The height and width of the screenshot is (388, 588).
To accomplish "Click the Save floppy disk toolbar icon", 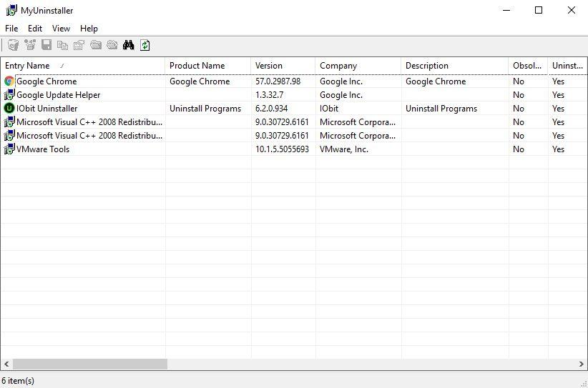I will pyautogui.click(x=46, y=45).
